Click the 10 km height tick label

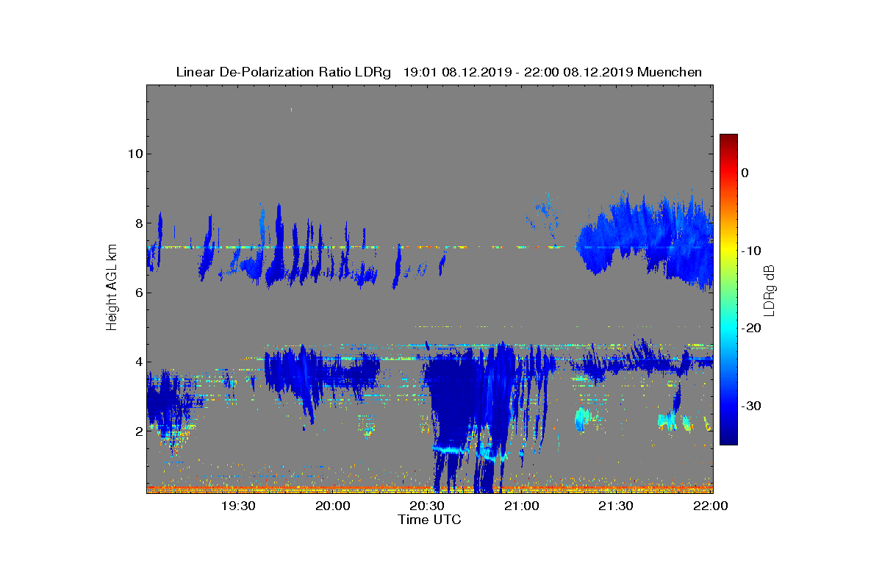[x=135, y=154]
